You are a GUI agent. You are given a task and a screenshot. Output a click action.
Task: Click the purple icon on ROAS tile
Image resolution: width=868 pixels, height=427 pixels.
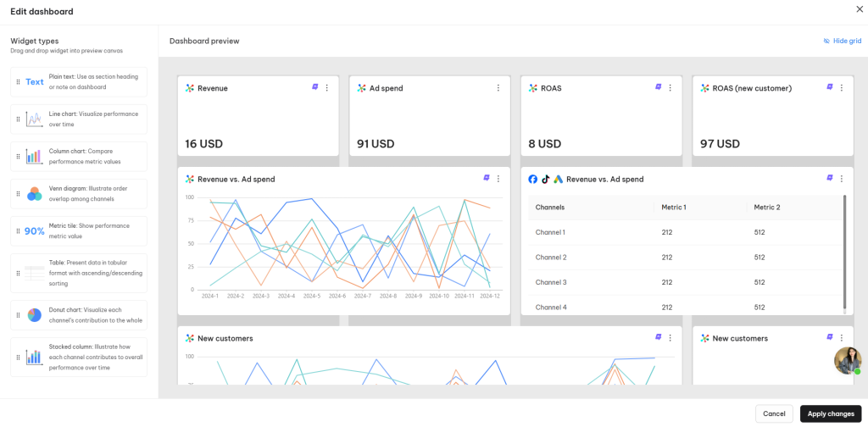tap(658, 86)
